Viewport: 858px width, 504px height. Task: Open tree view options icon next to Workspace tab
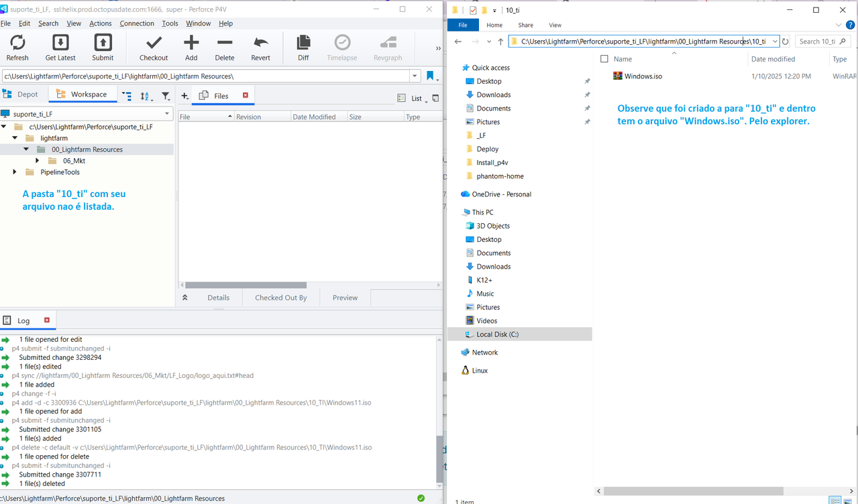(127, 97)
